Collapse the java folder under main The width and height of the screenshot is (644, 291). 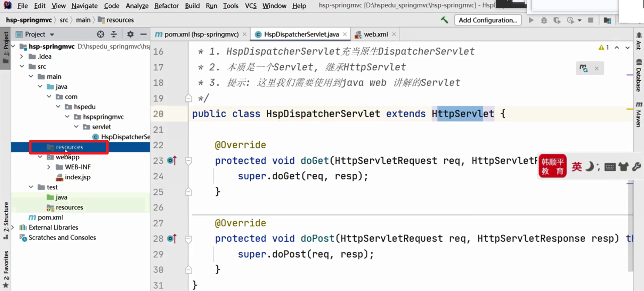pyautogui.click(x=40, y=86)
